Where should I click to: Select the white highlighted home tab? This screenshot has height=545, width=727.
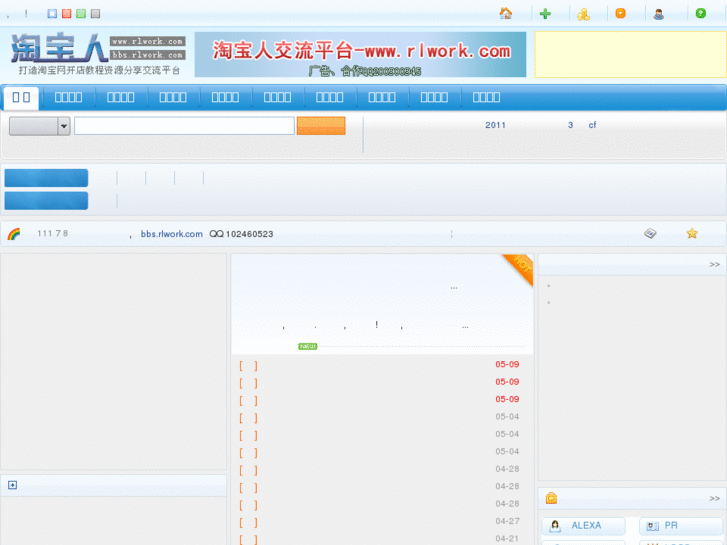click(x=21, y=97)
